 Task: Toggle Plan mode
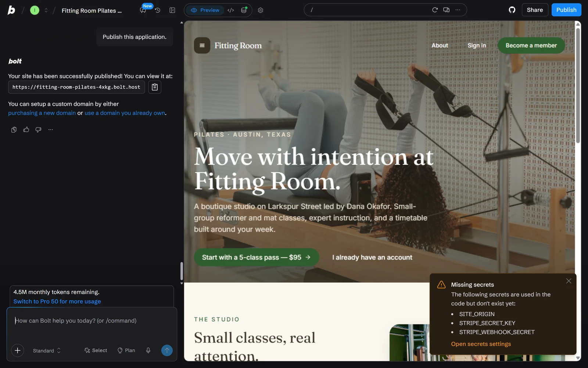coord(126,350)
